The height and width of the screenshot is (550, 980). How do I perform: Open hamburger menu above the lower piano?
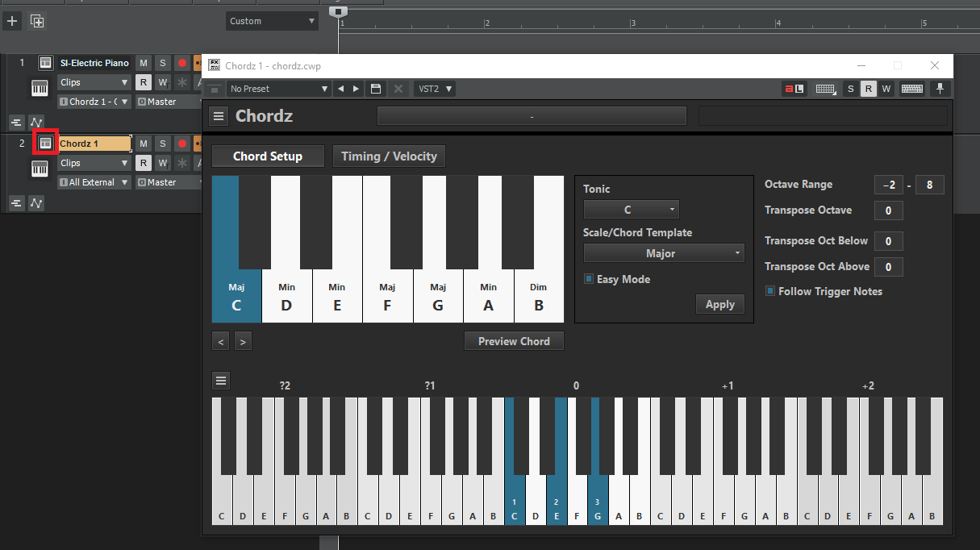point(222,380)
